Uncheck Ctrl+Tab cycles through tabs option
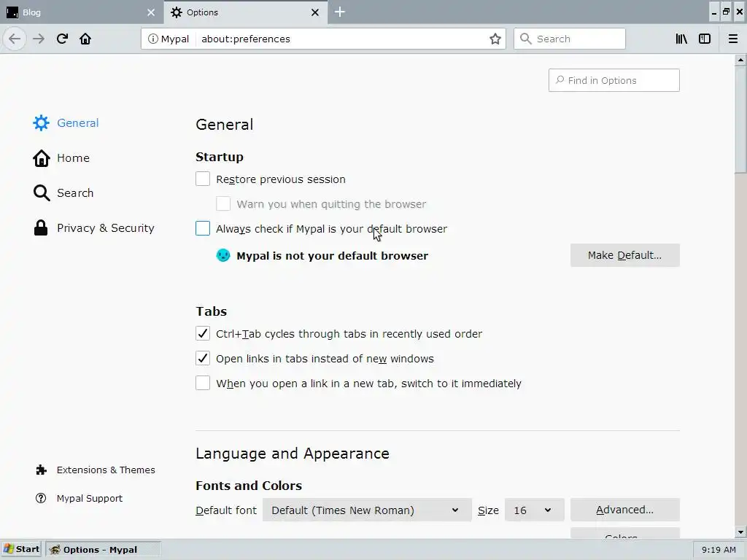747x560 pixels. pyautogui.click(x=203, y=333)
